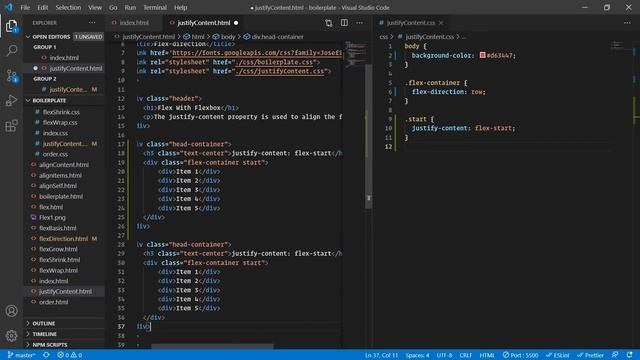
Task: Click Open Changes icon in editor toolbar
Action: (x=329, y=23)
